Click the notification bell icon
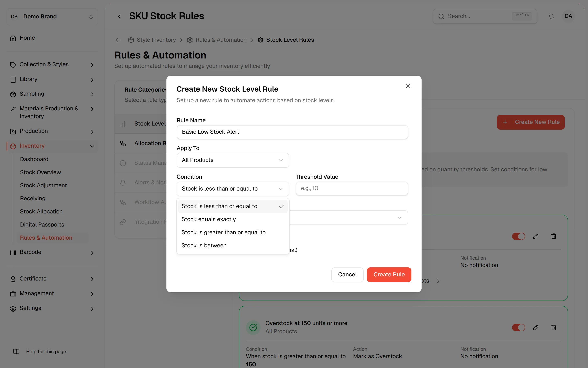Screen dimensions: 588x368 [551, 16]
